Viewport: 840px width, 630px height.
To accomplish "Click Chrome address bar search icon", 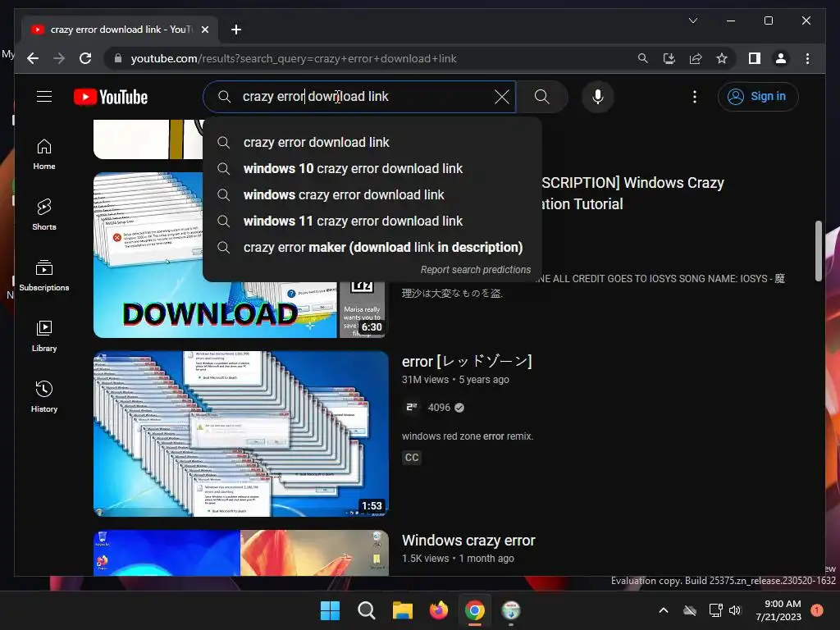I will pos(643,58).
